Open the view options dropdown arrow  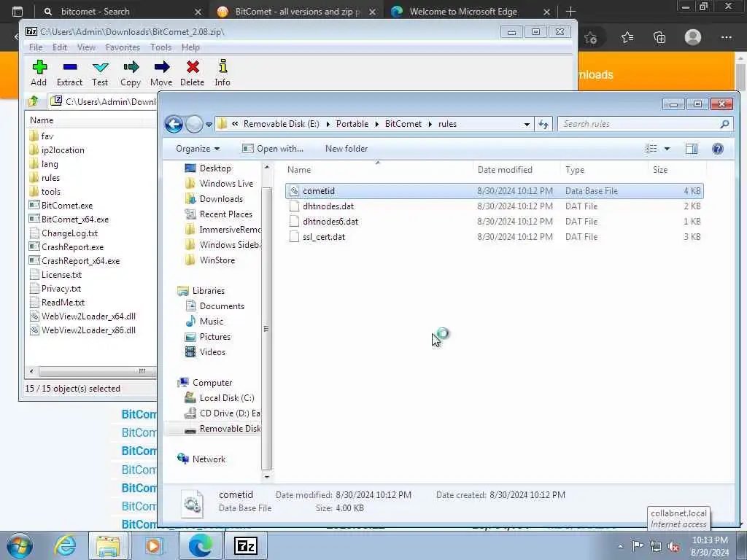tap(667, 149)
